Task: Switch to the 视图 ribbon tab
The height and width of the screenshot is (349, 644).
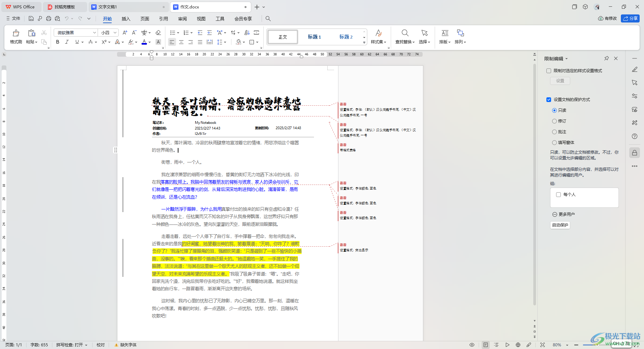Action: coord(201,19)
